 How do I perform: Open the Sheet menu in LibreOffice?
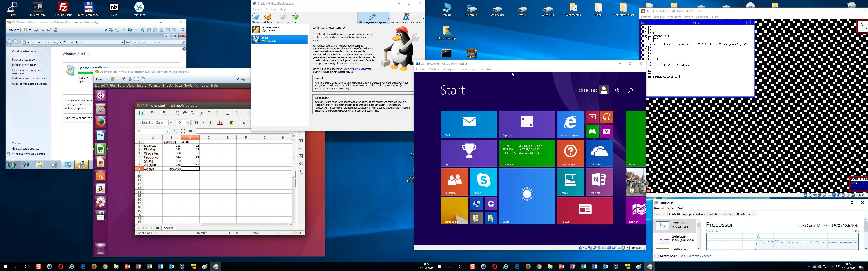167,86
